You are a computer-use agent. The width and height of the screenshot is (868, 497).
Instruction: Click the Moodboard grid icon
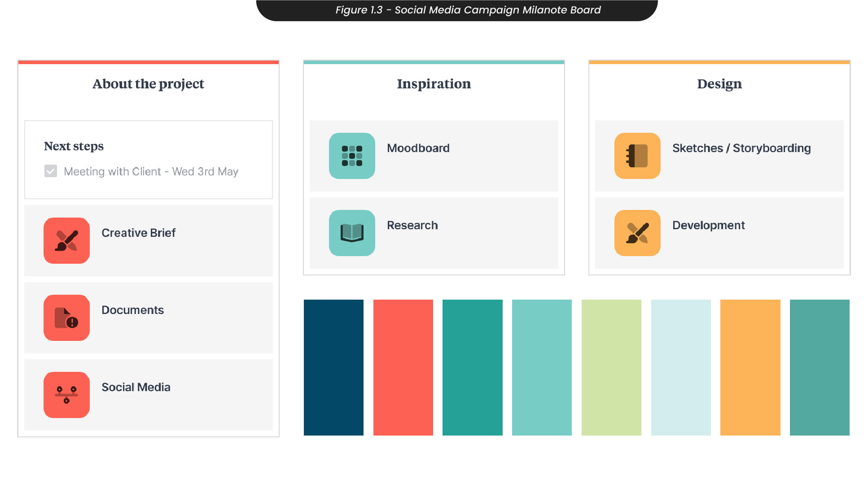(x=352, y=156)
